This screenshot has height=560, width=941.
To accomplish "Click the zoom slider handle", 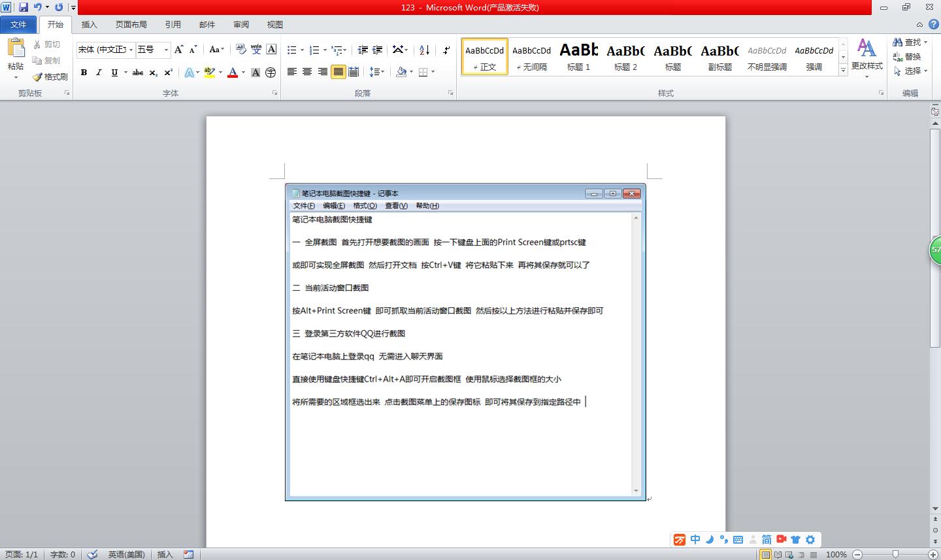I will [x=896, y=554].
